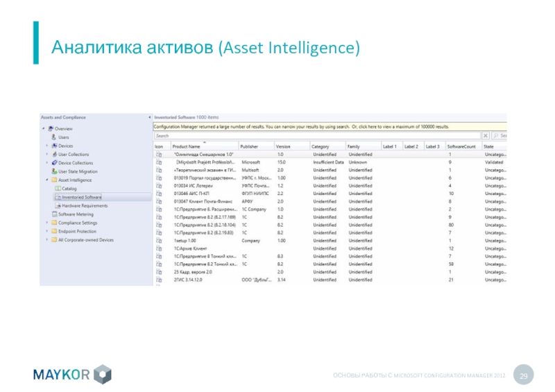Click row icon for 2ГИС 3.14.12.0
555x392 pixels.
[x=160, y=280]
